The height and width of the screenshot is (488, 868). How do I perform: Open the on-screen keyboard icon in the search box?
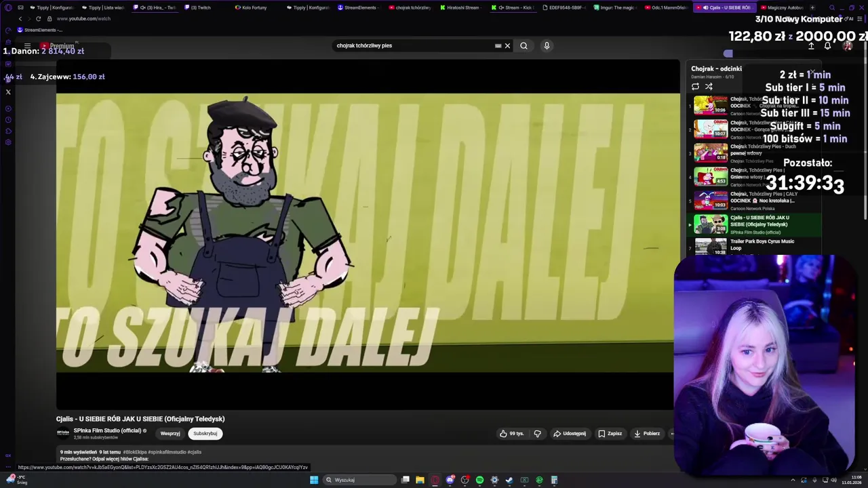[x=498, y=45]
